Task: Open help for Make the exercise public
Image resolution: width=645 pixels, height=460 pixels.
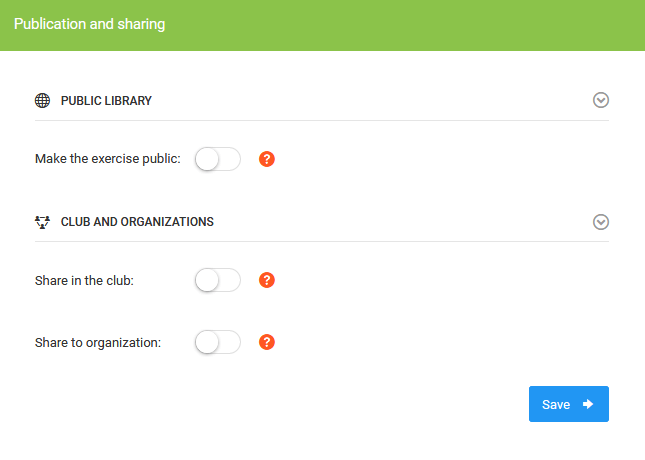Action: click(x=266, y=159)
